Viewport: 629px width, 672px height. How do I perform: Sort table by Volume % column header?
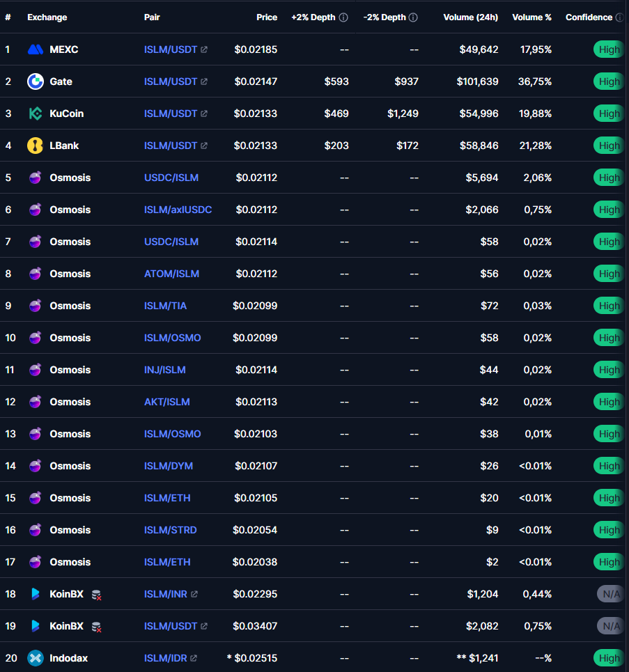pos(531,17)
